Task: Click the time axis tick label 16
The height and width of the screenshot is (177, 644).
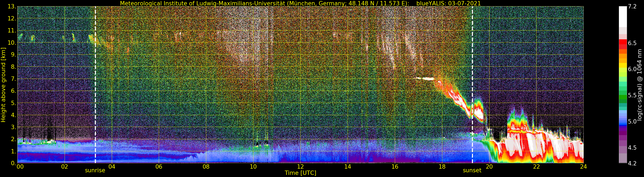Action: tap(395, 167)
